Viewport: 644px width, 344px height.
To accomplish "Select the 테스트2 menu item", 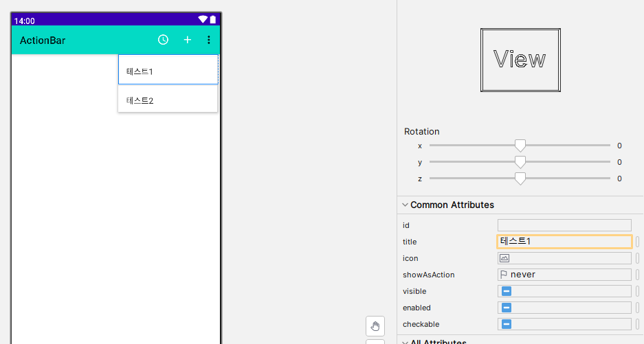I will (x=168, y=99).
